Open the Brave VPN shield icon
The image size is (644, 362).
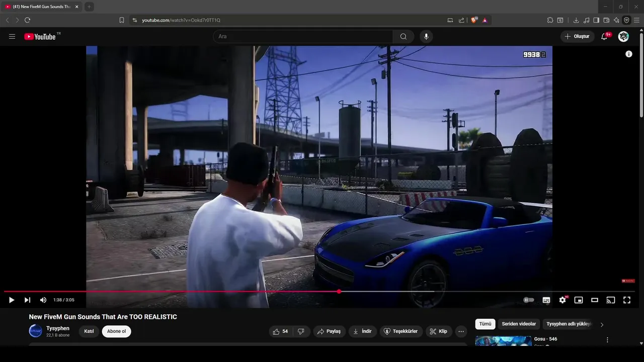coord(626,20)
